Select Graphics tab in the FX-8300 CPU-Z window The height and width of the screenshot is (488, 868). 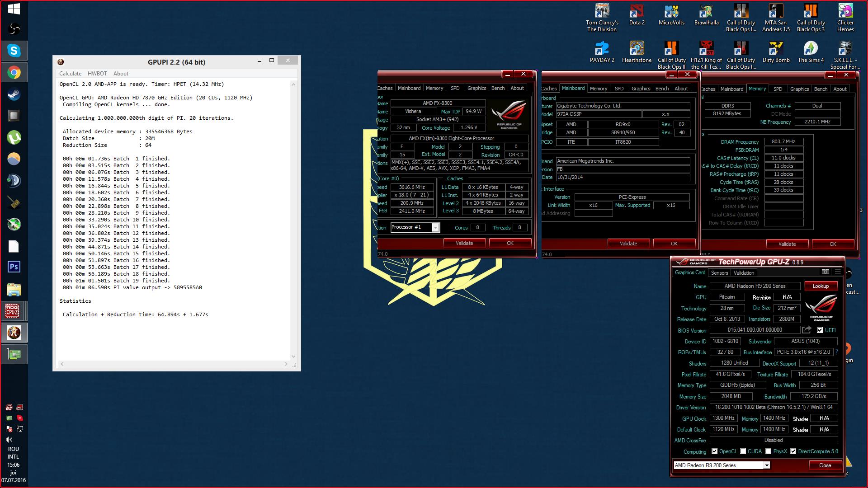coord(476,88)
